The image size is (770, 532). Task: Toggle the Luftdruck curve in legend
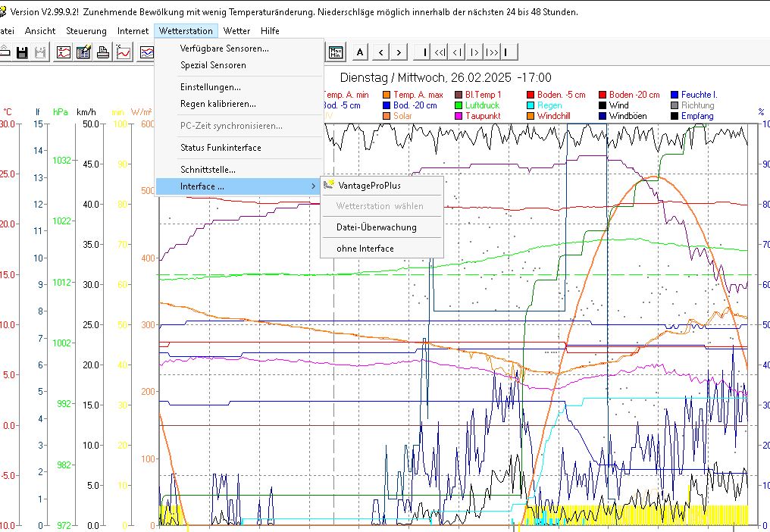coord(482,105)
